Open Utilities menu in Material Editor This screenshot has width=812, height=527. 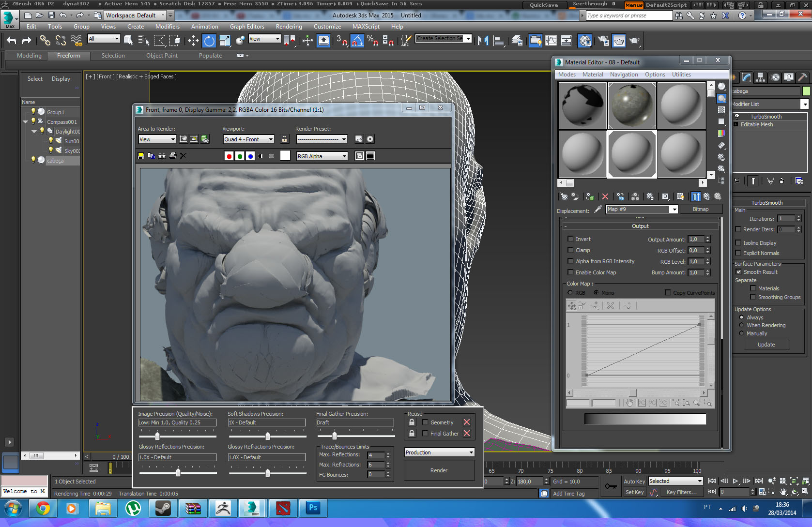(x=681, y=75)
